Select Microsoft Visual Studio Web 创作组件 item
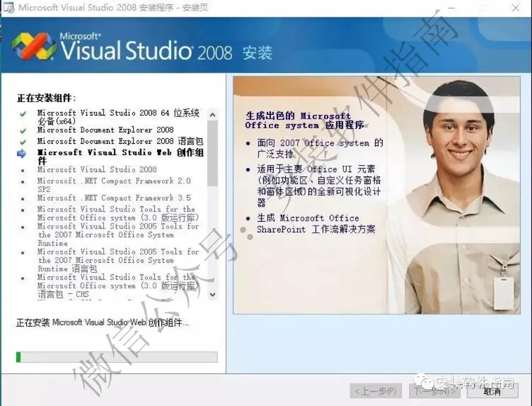Viewport: 532px width, 406px height. coord(121,157)
